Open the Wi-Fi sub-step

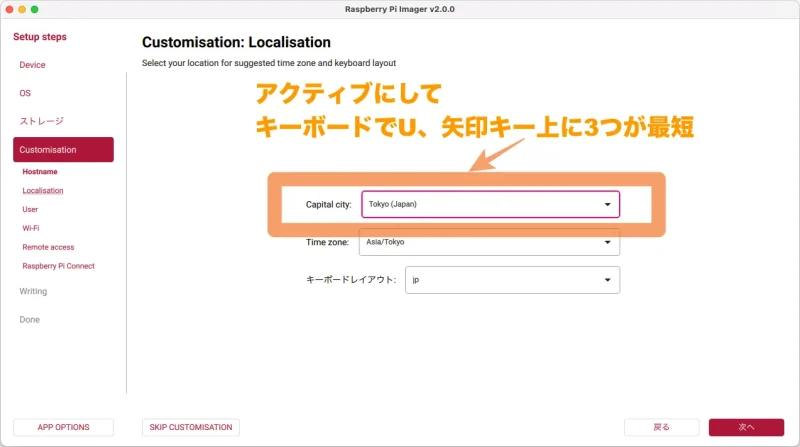(x=31, y=228)
